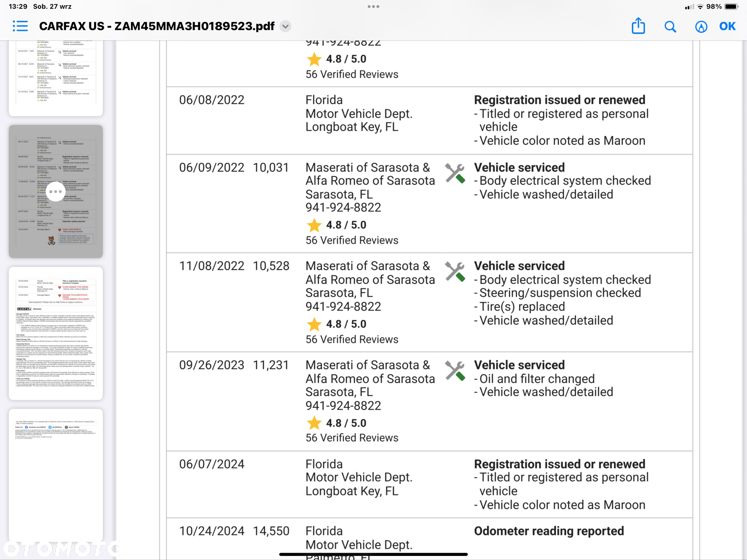Tap the star rating icon at page top
Viewport: 747px width, 560px height.
(x=314, y=59)
